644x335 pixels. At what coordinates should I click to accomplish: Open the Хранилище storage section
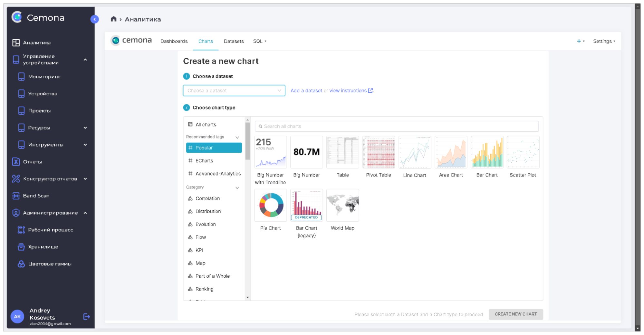point(43,247)
